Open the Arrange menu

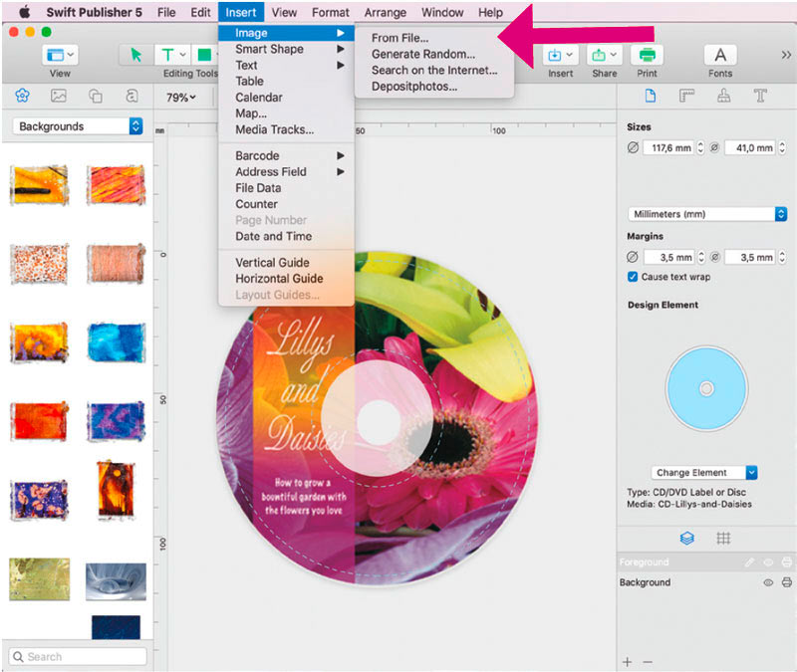coord(385,12)
